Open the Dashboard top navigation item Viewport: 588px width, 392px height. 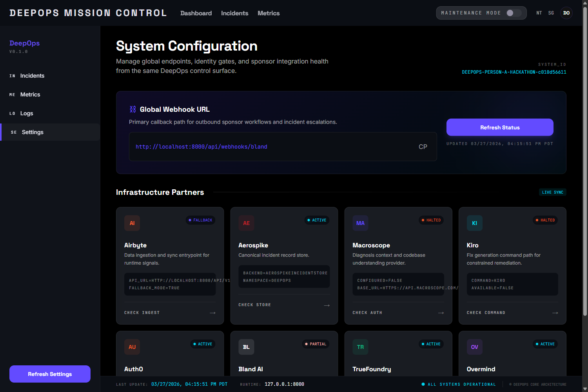196,13
